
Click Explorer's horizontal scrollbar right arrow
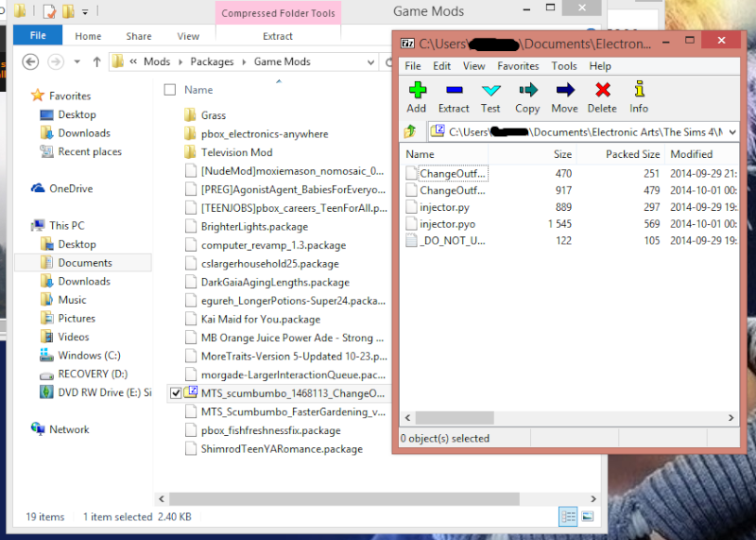[x=593, y=498]
